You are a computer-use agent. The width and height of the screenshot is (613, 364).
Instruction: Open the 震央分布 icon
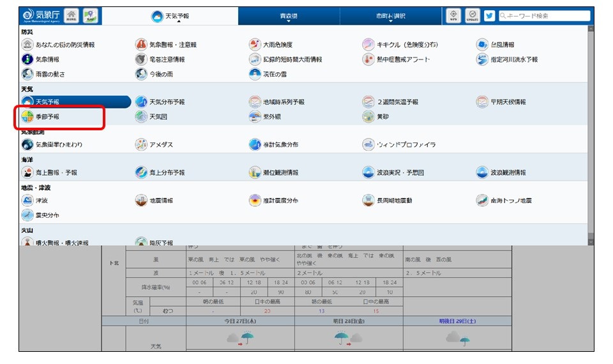tap(27, 215)
